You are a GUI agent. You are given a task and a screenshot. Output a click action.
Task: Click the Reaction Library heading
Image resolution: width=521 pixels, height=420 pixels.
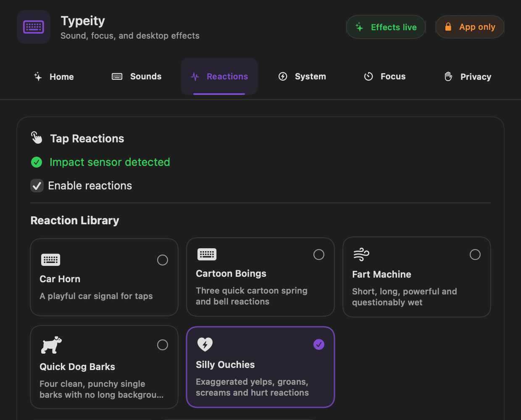75,220
